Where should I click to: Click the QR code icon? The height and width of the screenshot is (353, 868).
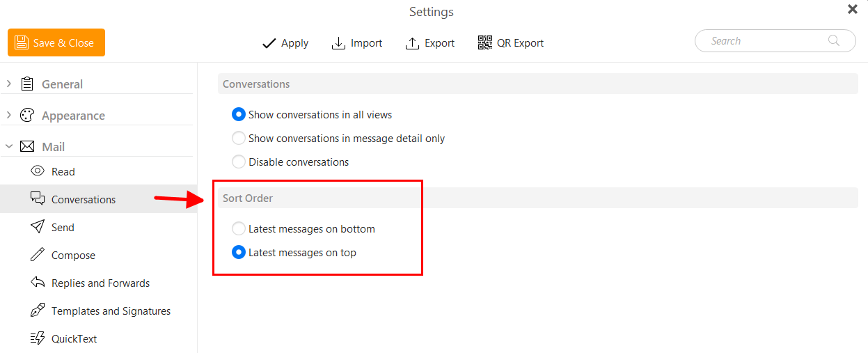pos(485,43)
